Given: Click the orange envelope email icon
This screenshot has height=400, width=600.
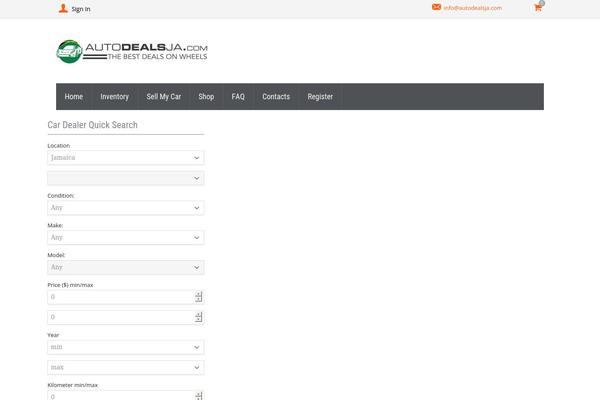Looking at the screenshot, I should click(x=436, y=7).
